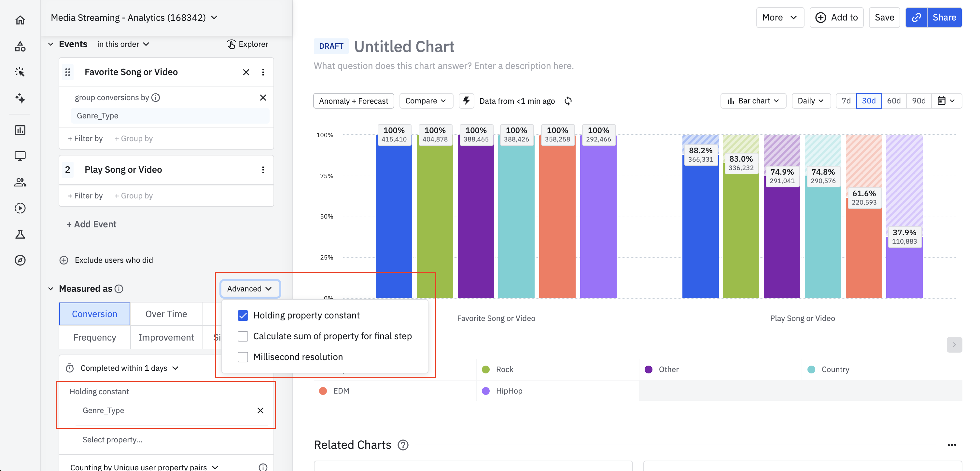Screen dimensions: 980x471
Task: Switch to the Over Time tab
Action: (166, 314)
